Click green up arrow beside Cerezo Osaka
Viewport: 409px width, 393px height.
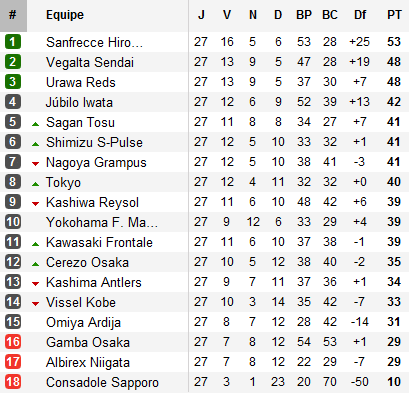pos(35,264)
